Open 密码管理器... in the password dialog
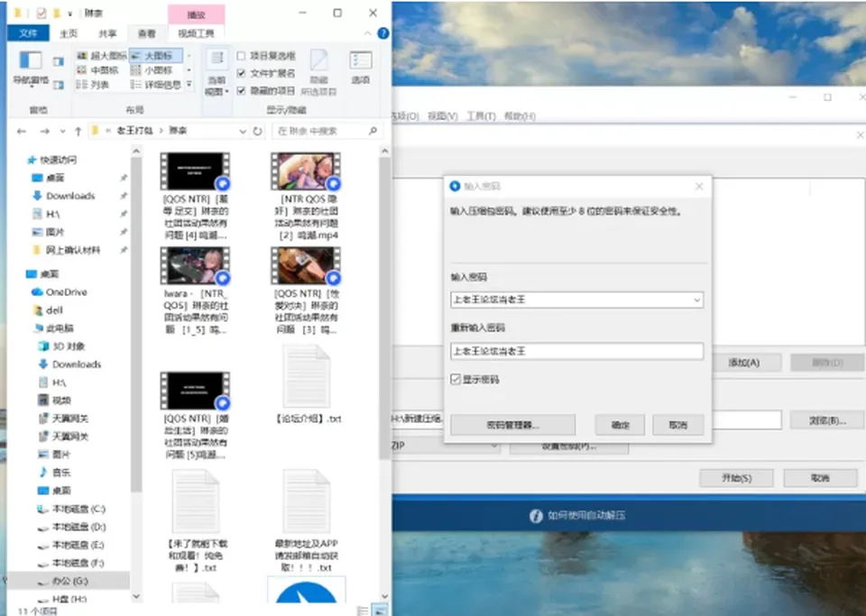 pos(513,425)
